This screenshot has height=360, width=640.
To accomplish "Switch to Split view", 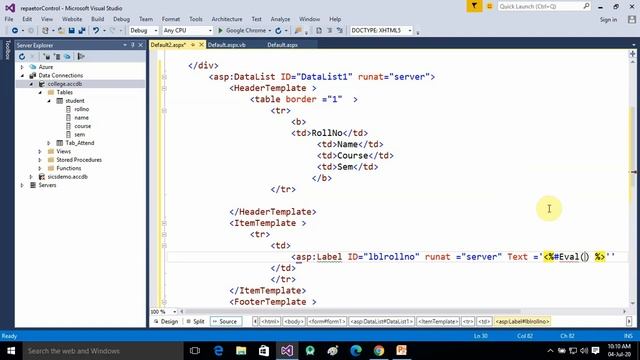I will [x=195, y=322].
